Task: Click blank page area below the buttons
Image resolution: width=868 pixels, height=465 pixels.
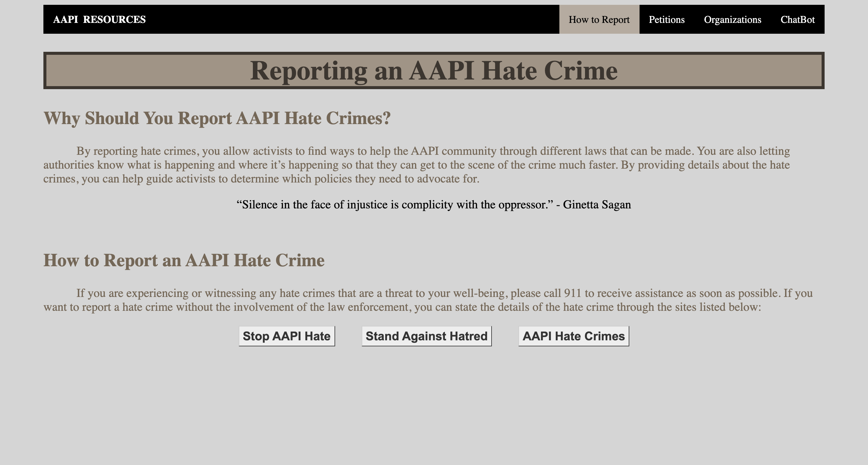Action: coord(434,404)
